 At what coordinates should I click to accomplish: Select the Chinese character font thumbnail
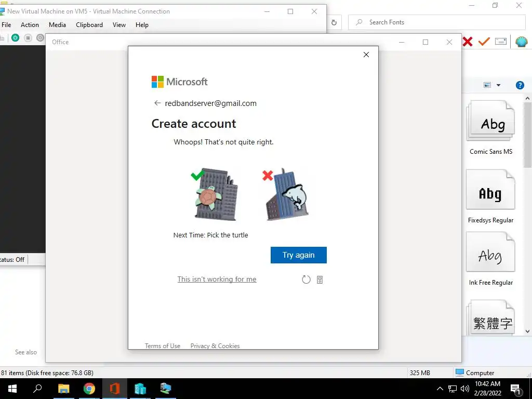click(490, 318)
